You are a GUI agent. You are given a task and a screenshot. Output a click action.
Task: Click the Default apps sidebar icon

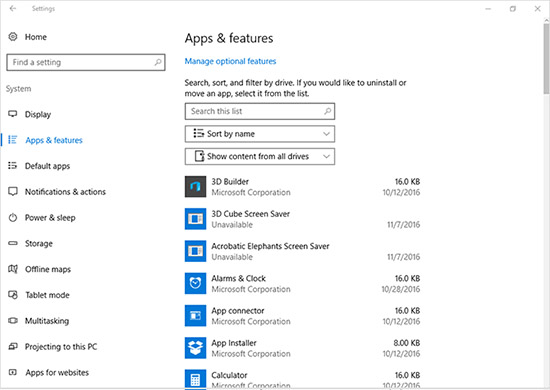click(x=13, y=166)
